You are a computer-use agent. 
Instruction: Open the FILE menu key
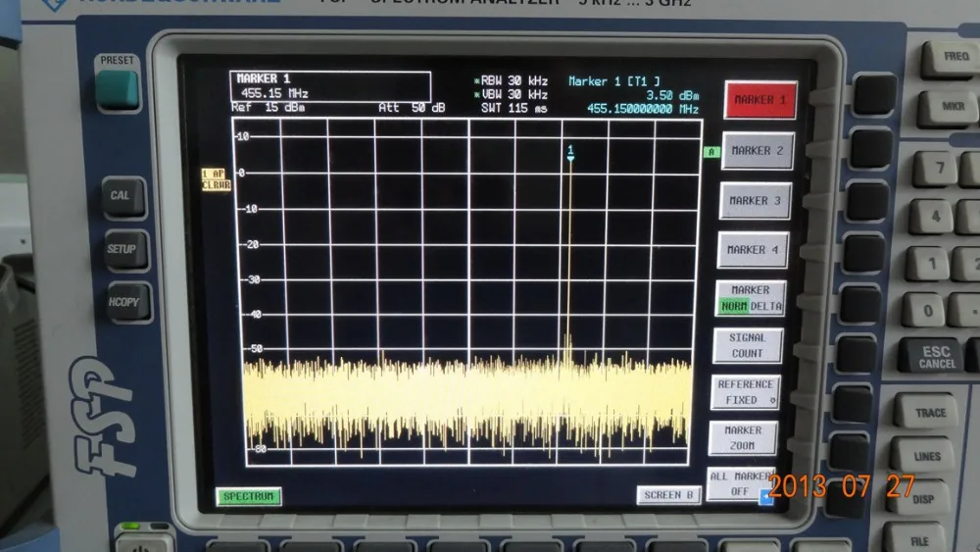(917, 539)
